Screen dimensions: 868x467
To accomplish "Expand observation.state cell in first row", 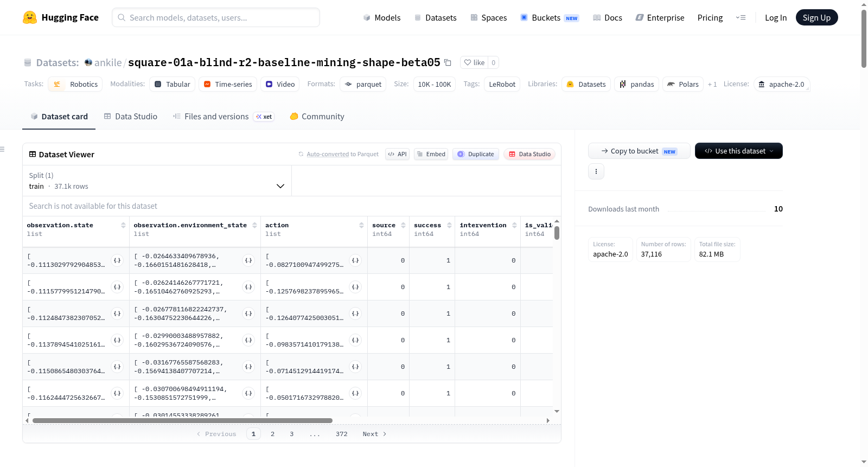I will (117, 260).
